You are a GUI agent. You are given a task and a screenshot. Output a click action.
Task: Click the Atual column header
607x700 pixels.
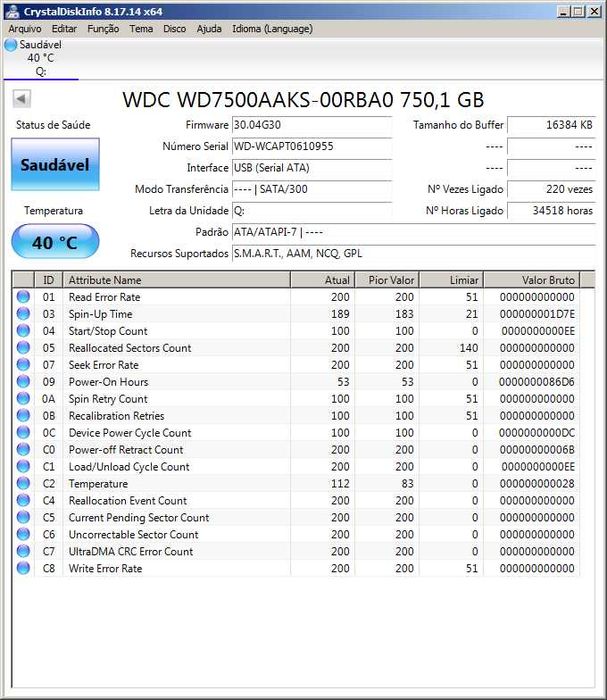(323, 280)
